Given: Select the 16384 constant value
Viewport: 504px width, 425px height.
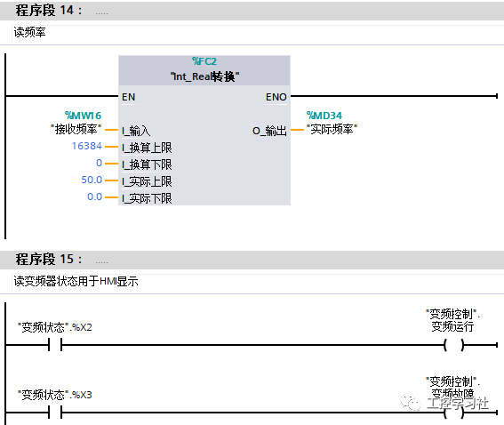Looking at the screenshot, I should tap(87, 146).
